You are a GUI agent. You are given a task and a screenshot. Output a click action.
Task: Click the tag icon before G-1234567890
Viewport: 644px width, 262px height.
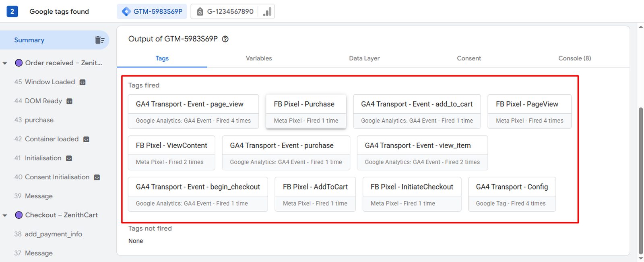200,12
